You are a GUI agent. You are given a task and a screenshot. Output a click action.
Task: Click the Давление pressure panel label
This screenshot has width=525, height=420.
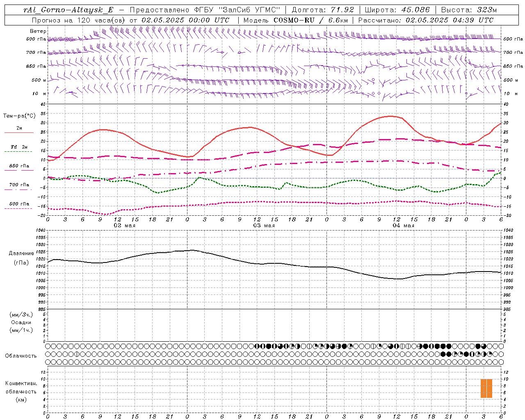(x=21, y=253)
